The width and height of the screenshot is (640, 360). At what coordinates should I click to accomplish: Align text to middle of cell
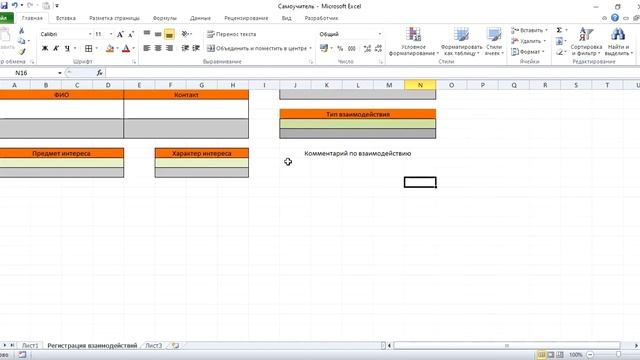[x=158, y=34]
